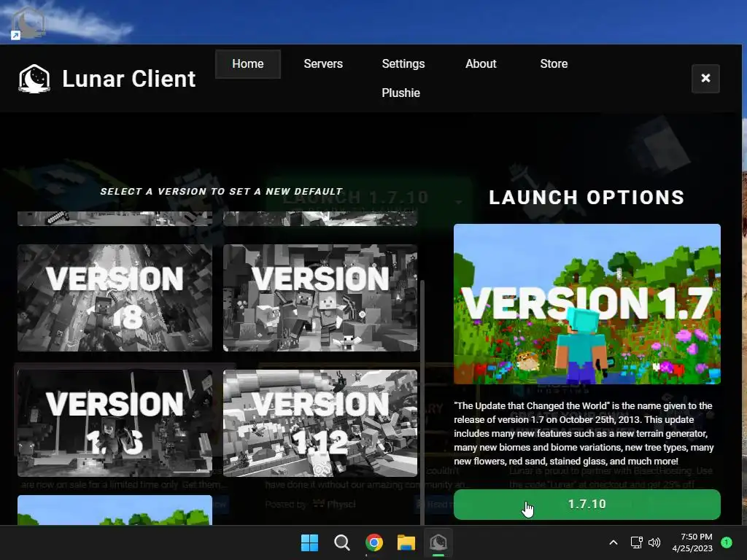This screenshot has height=560, width=747.
Task: Open the volume control tray icon
Action: click(x=654, y=542)
